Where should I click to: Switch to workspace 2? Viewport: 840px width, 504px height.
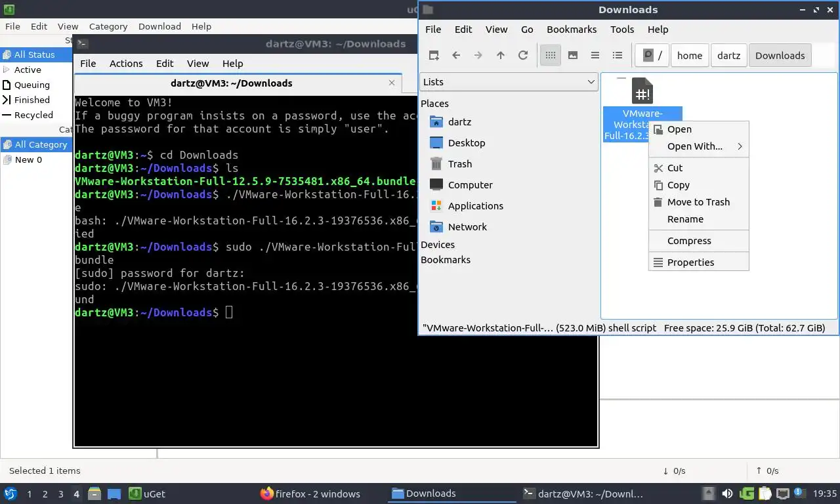tap(45, 494)
